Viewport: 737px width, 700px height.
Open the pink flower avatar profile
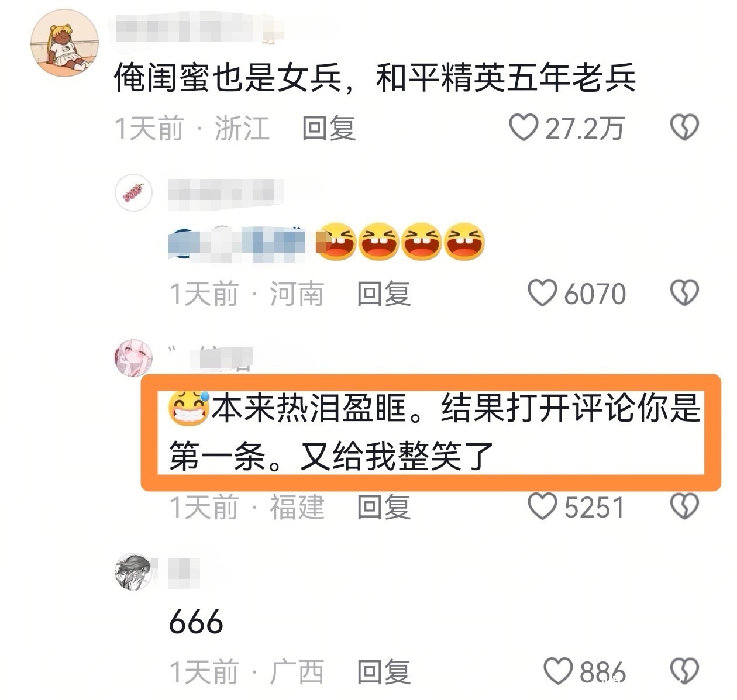(x=134, y=192)
